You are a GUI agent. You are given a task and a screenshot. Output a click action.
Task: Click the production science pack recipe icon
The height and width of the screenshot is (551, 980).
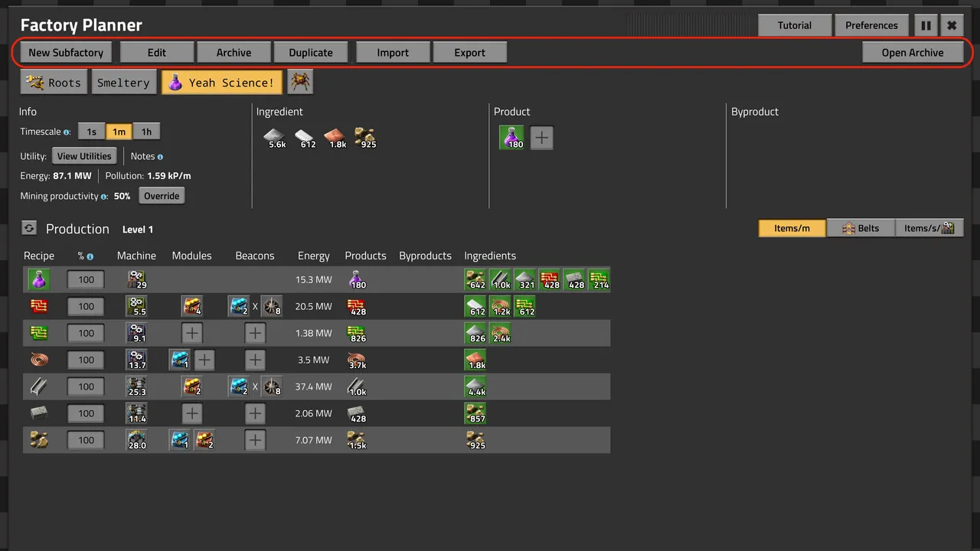39,279
